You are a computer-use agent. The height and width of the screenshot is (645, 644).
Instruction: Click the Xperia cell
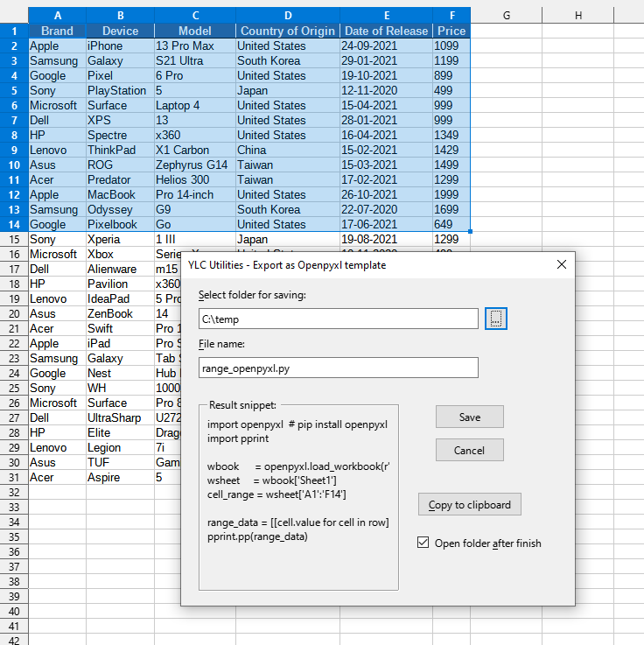pos(120,240)
